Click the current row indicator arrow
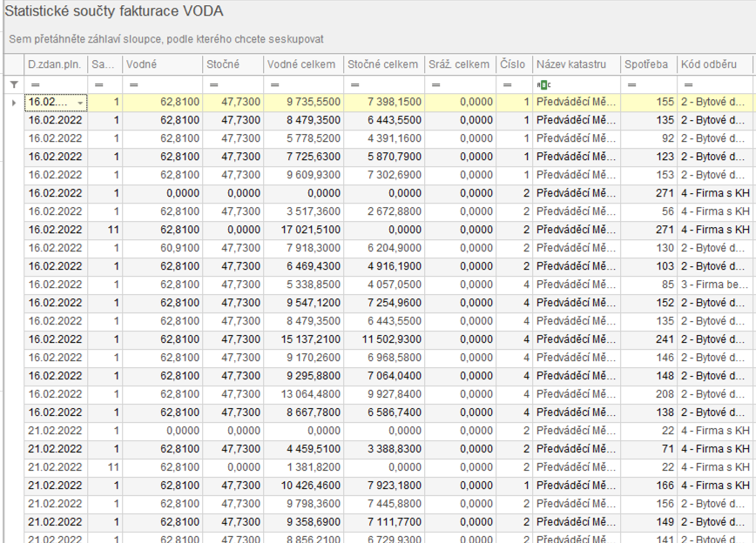The width and height of the screenshot is (756, 543). pos(14,103)
